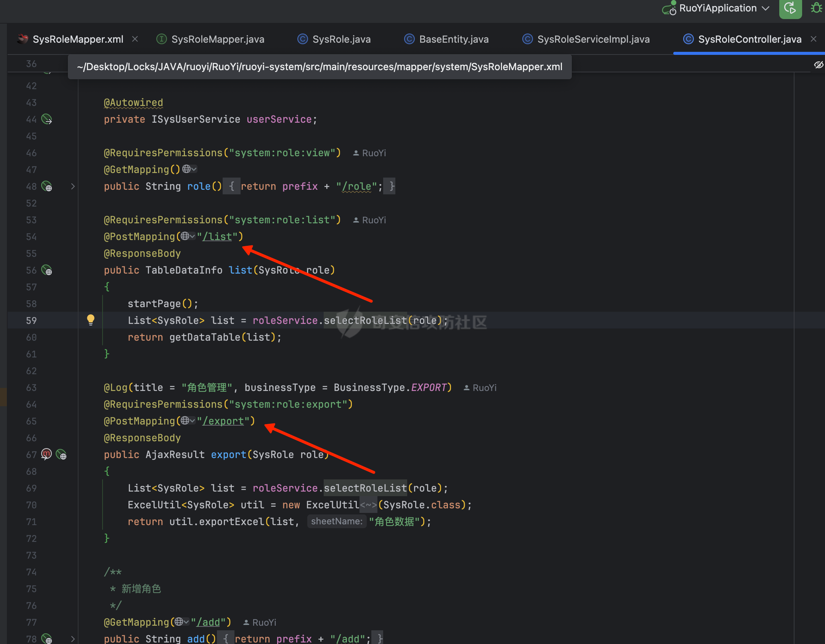Click the endpoint gutter icon on line 56
This screenshot has height=644, width=825.
(47, 270)
